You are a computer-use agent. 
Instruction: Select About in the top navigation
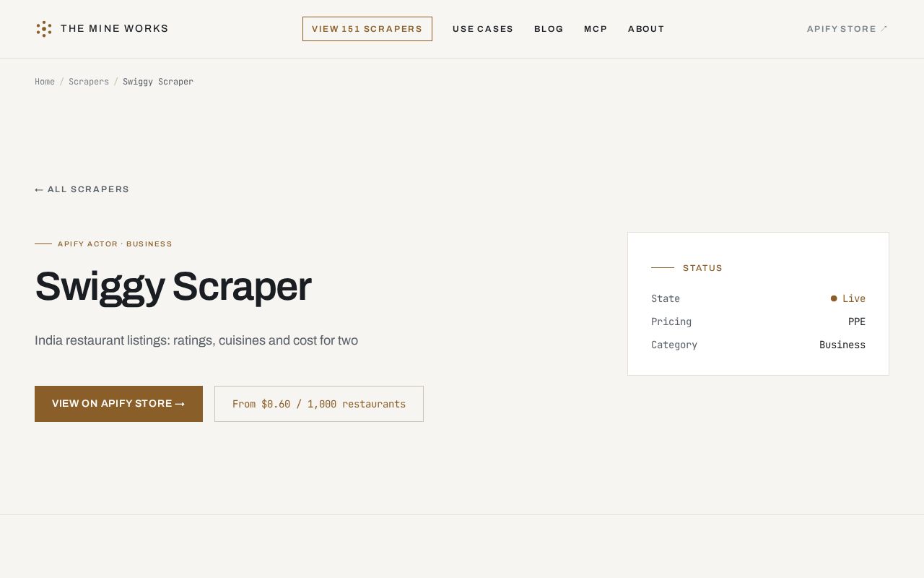[646, 29]
